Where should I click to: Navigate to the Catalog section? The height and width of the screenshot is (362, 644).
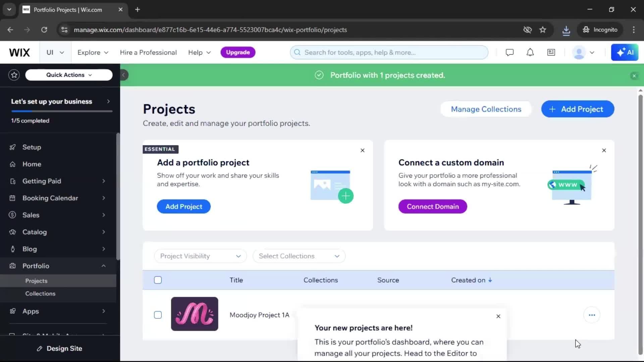click(35, 232)
